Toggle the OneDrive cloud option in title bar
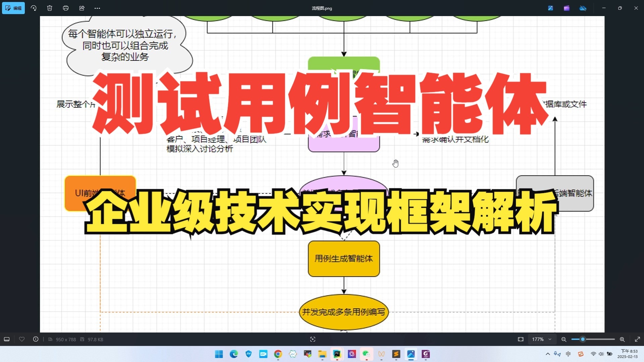 click(x=583, y=8)
